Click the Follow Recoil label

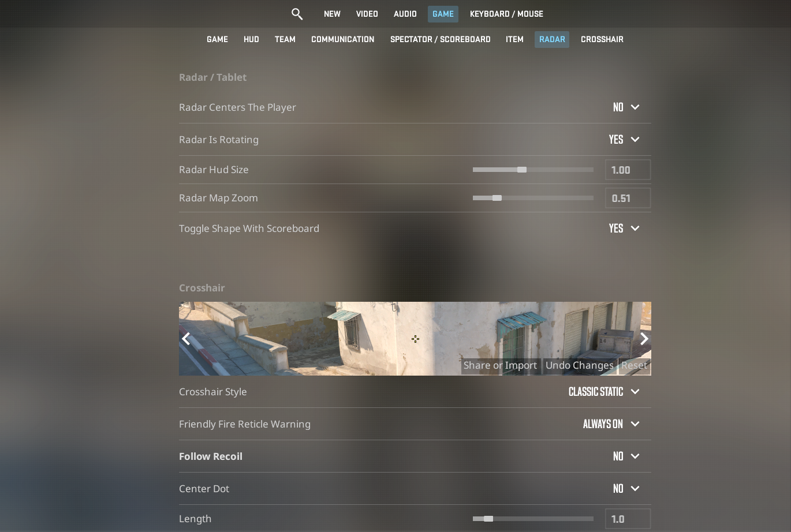point(211,456)
